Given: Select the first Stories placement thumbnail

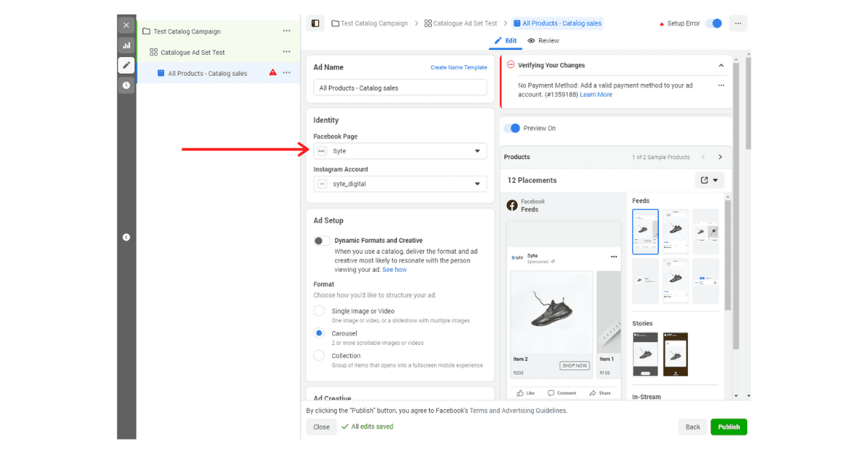Looking at the screenshot, I should [645, 354].
